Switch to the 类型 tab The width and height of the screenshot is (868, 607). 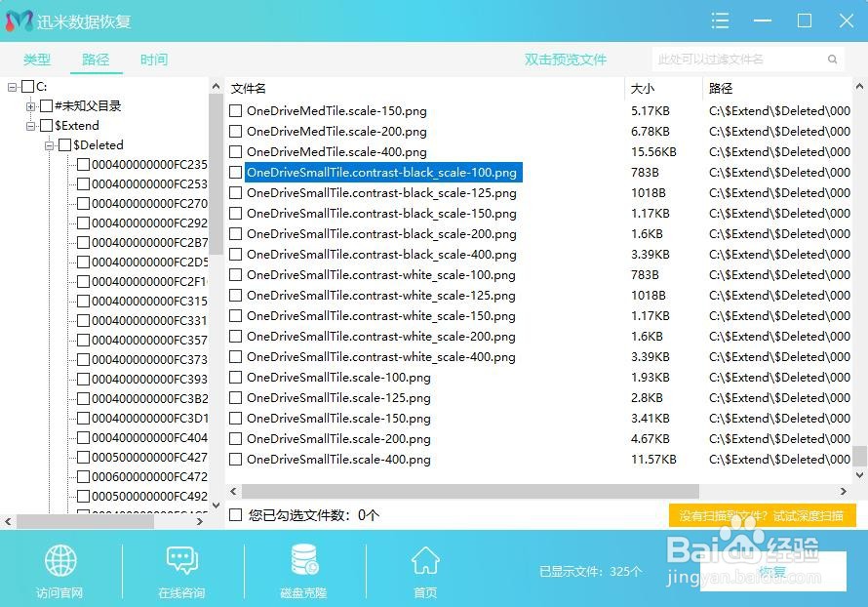pos(37,60)
